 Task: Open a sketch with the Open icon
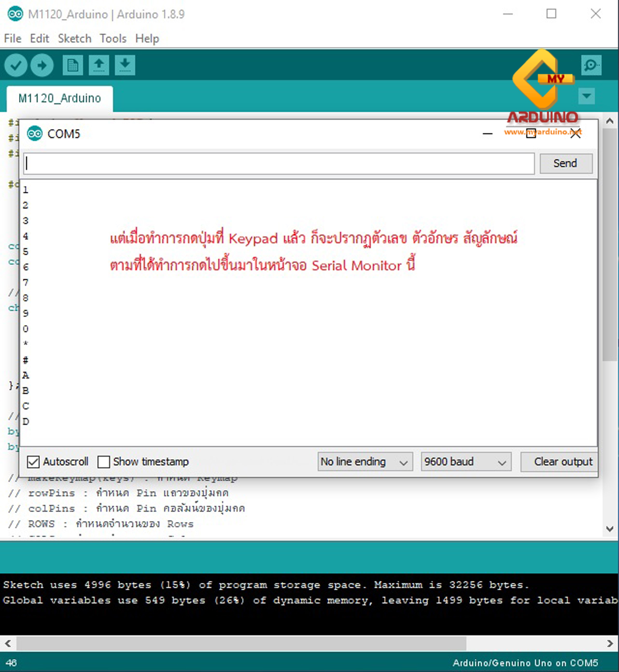pyautogui.click(x=99, y=65)
